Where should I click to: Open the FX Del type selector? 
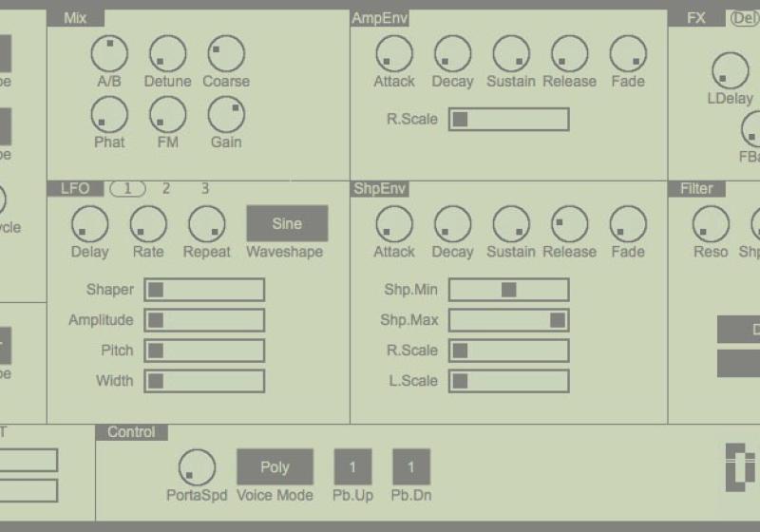744,18
